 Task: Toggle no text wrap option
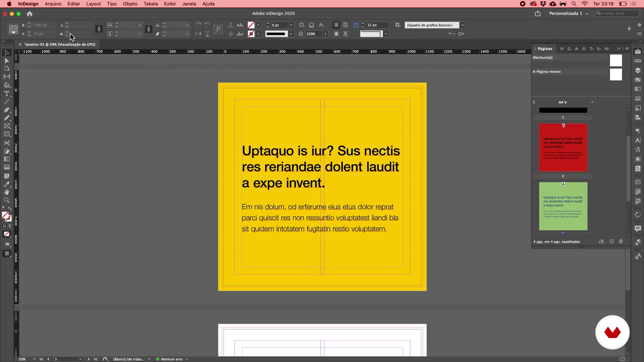coord(336,25)
